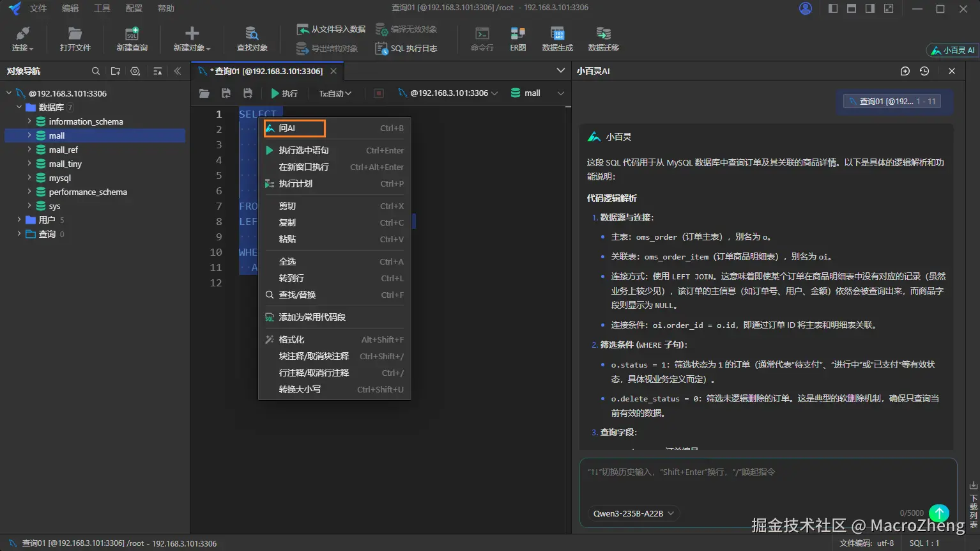Open the 数据迁移 tool

coord(604,40)
